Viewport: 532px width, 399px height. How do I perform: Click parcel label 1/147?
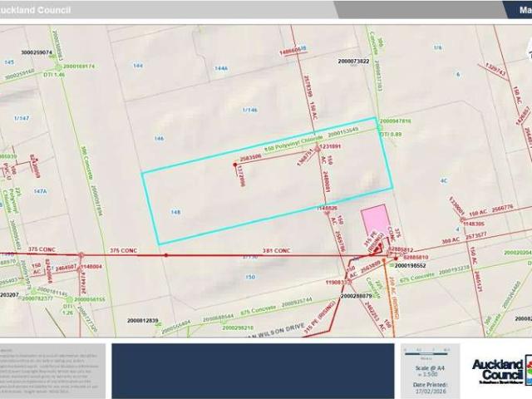tap(22, 118)
